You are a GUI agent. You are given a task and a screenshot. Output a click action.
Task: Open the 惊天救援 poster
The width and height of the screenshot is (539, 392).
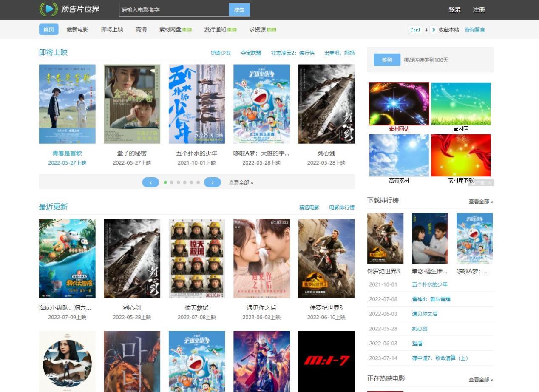[197, 258]
